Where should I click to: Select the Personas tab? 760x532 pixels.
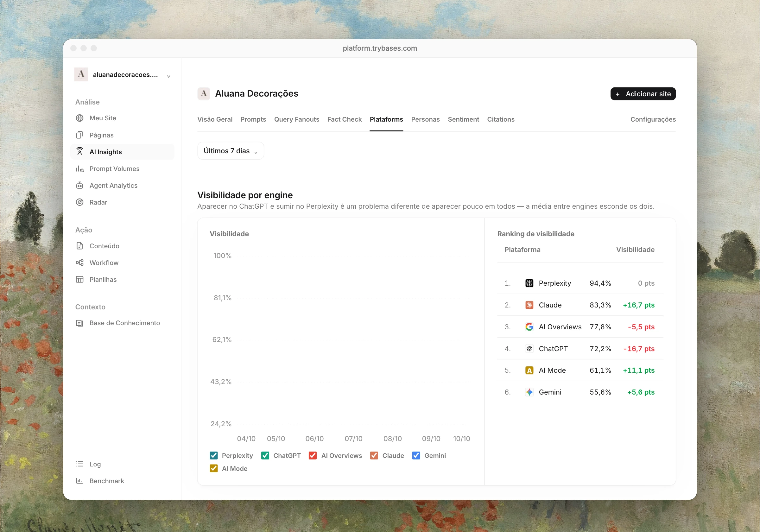(425, 119)
